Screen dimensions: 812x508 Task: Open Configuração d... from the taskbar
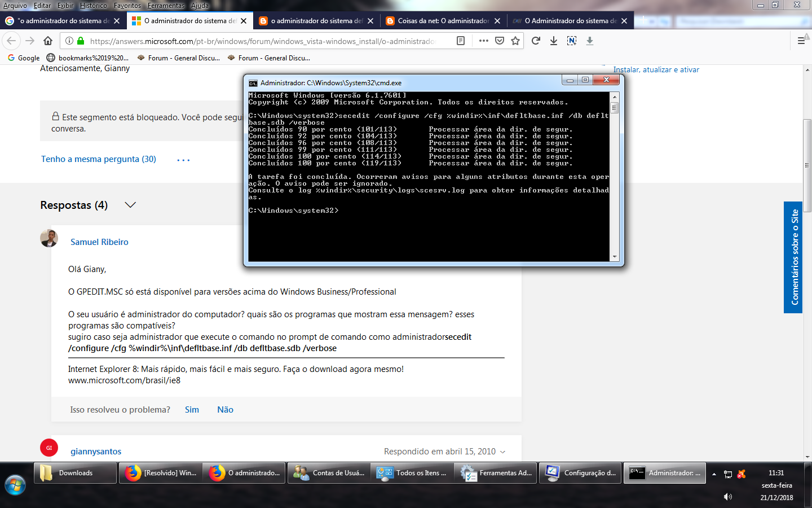[x=580, y=473]
